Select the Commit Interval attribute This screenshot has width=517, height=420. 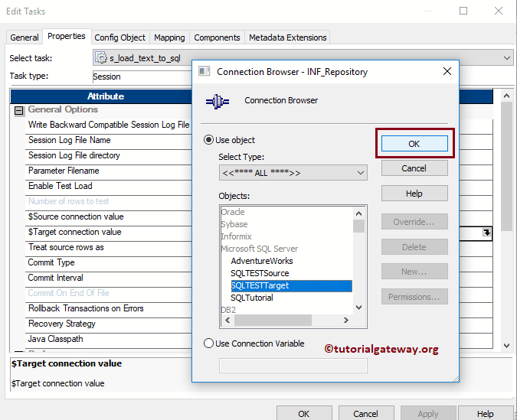click(55, 278)
